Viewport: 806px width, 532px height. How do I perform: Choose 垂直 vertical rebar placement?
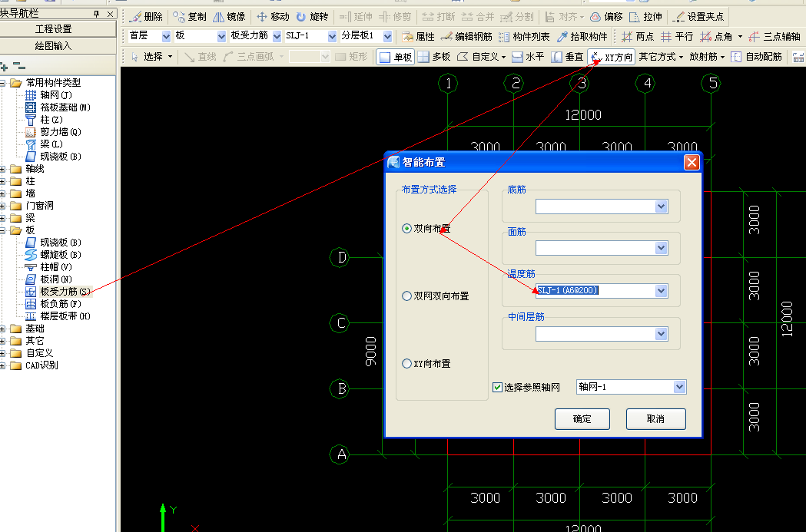pyautogui.click(x=568, y=57)
